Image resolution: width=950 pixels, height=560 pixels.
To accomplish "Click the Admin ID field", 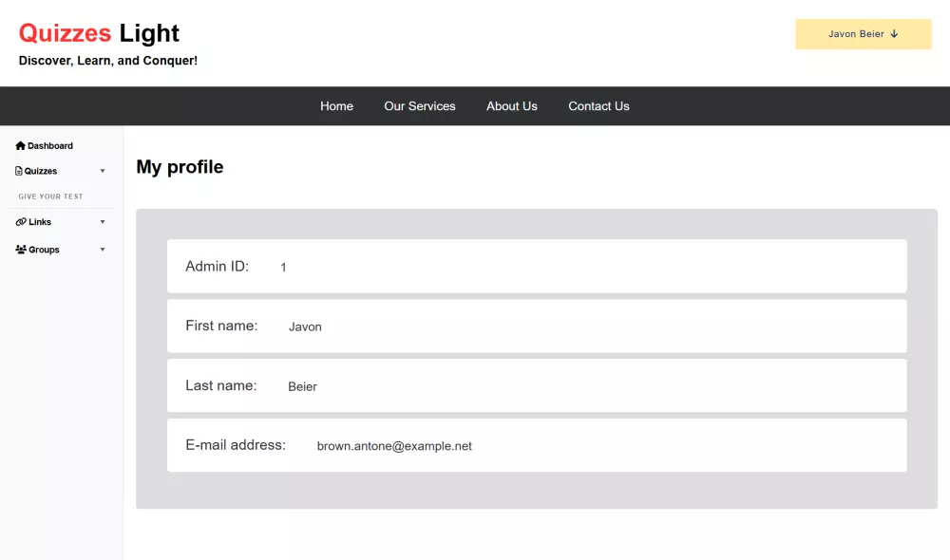I will [x=537, y=266].
